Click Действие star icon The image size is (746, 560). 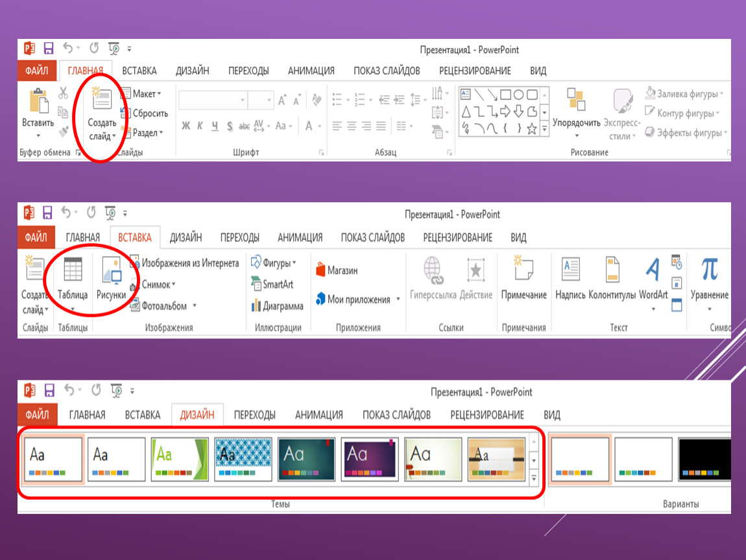point(475,270)
